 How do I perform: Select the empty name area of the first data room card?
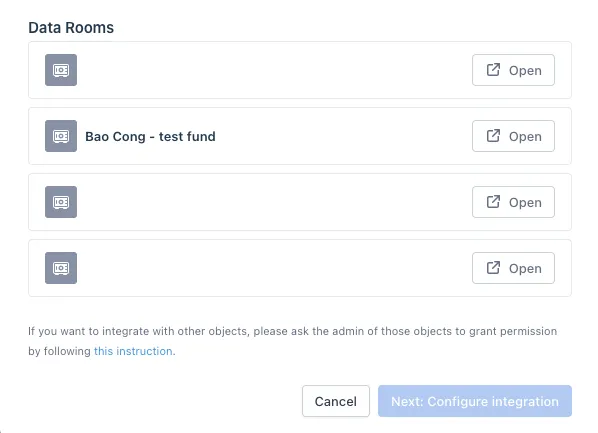(275, 70)
